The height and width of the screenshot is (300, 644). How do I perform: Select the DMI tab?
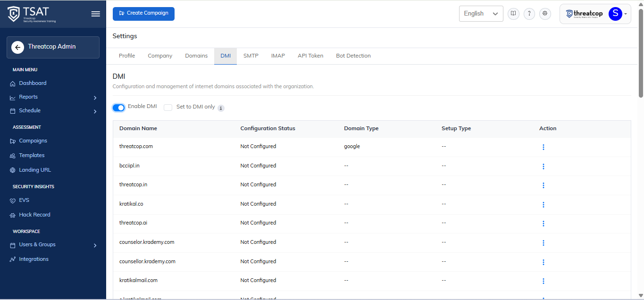tap(226, 56)
